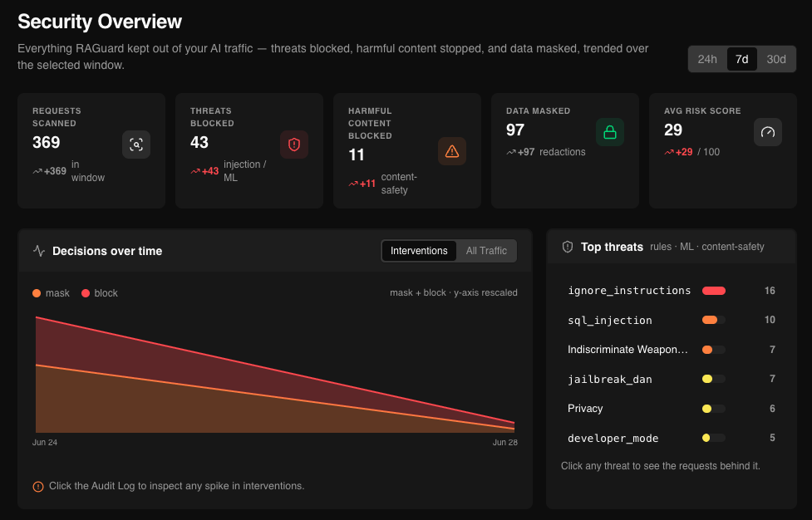This screenshot has height=520, width=812.
Task: Click the Jun 28 axis label
Action: (505, 443)
